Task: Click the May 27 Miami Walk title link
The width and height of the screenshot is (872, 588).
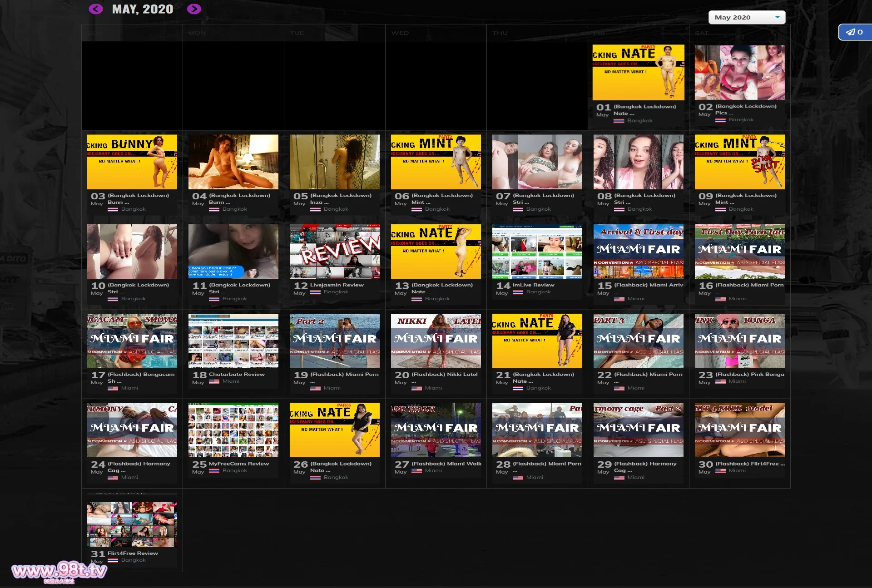Action: pyautogui.click(x=446, y=464)
